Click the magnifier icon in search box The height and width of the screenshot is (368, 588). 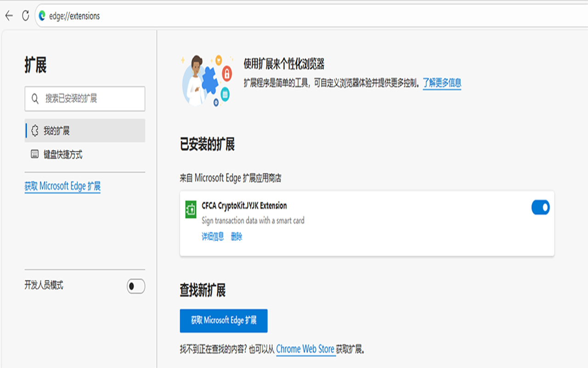point(35,98)
